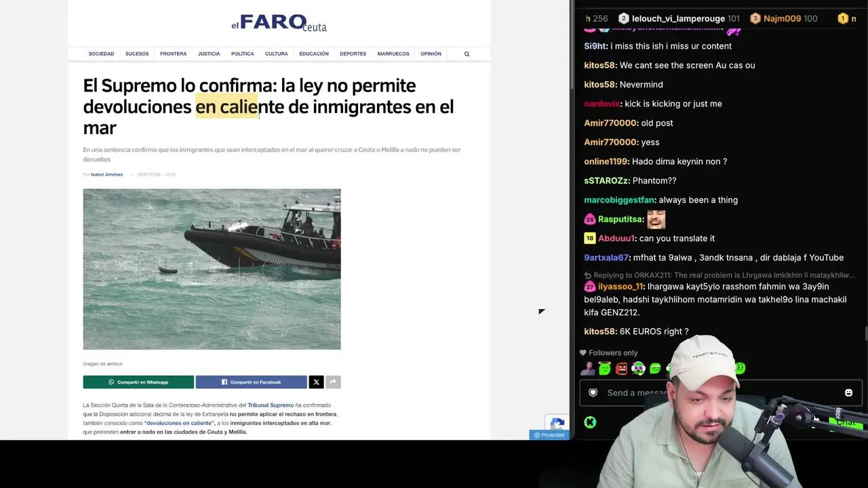868x488 pixels.
Task: Click username 9artxala67 in chat
Action: pyautogui.click(x=606, y=258)
